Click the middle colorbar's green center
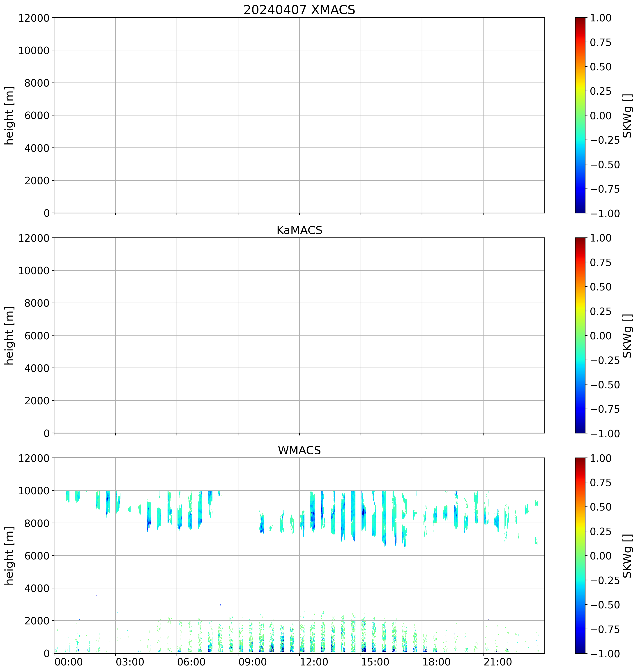The width and height of the screenshot is (638, 672). coord(580,335)
